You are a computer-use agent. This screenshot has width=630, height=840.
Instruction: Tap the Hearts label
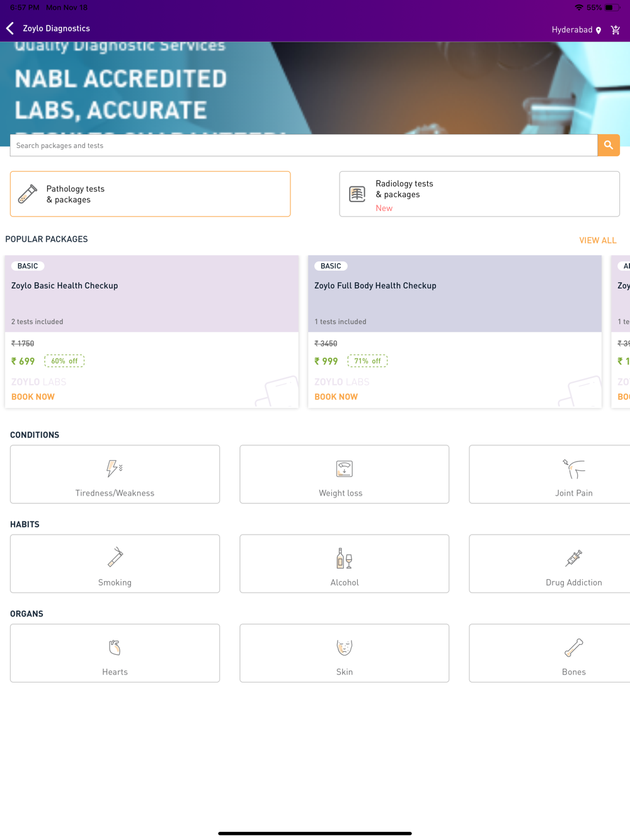[x=115, y=672]
